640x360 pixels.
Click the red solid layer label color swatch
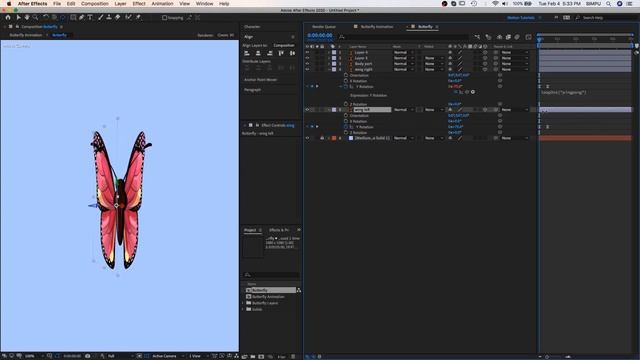[334, 138]
